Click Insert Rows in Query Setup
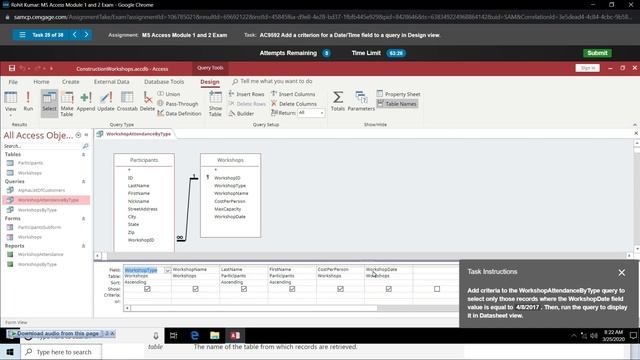Image resolution: width=640 pixels, height=360 pixels. [x=247, y=94]
